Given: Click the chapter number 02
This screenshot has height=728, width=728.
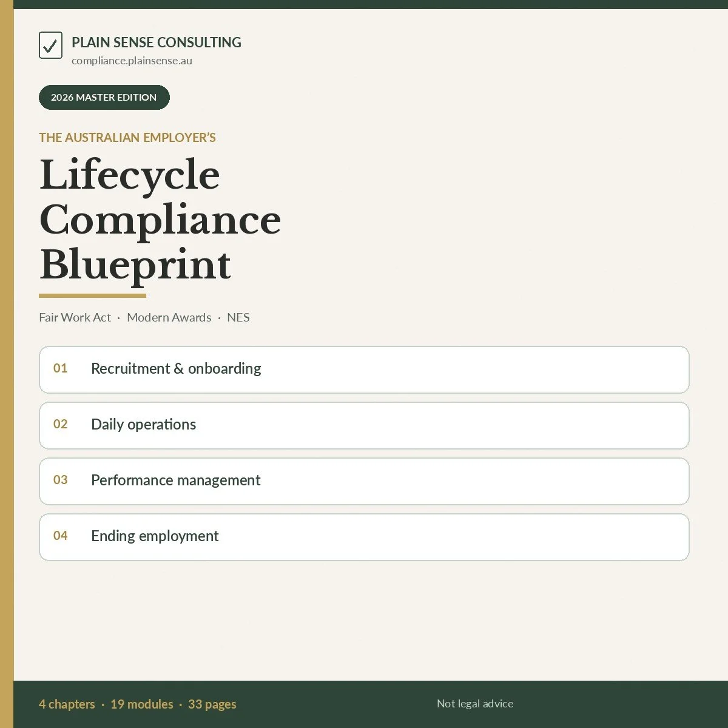Looking at the screenshot, I should (61, 424).
